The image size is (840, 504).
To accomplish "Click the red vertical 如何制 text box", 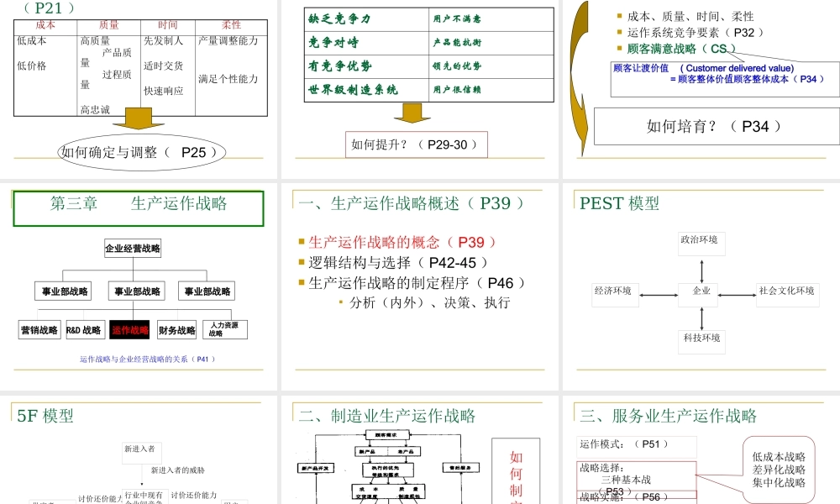I will click(x=516, y=471).
